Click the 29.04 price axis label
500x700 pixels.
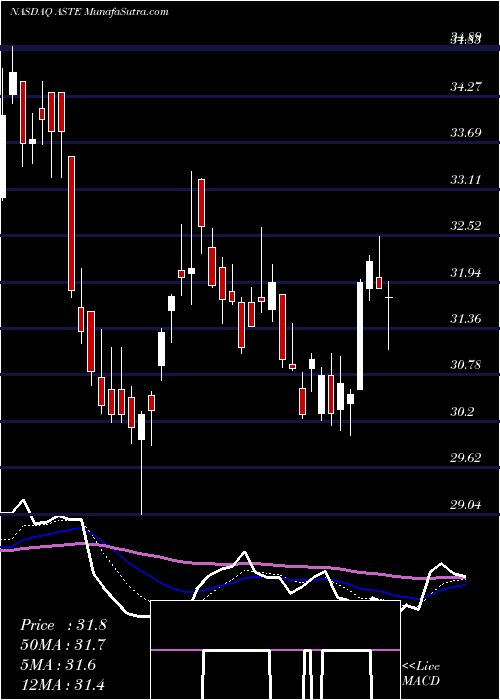tap(466, 504)
